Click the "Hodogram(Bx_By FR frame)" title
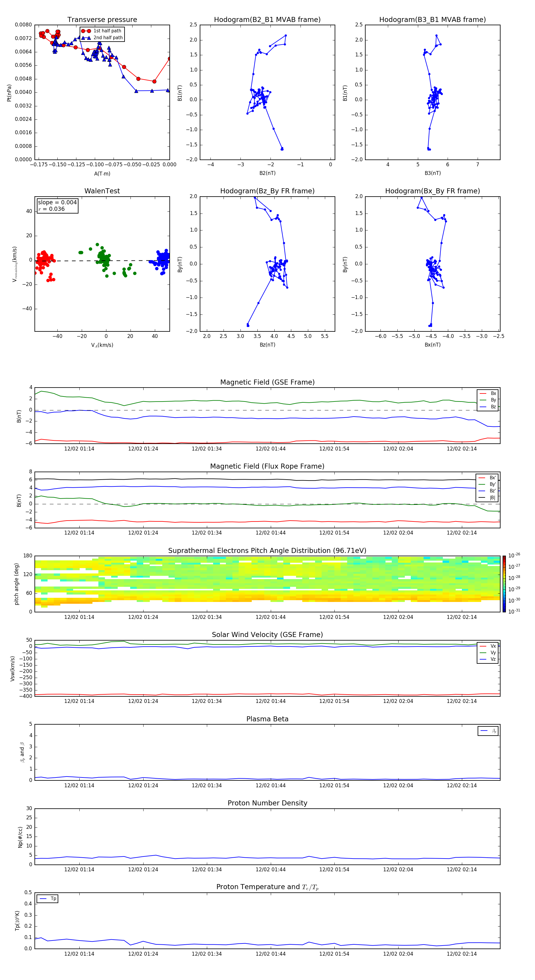Viewport: 535px width, 980px height. coord(432,191)
